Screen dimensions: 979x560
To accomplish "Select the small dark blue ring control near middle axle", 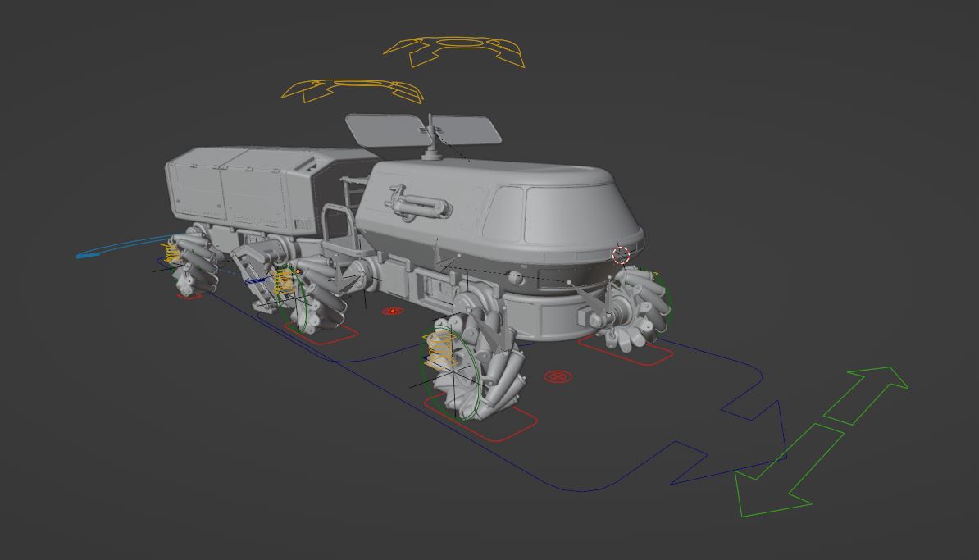I will click(257, 281).
